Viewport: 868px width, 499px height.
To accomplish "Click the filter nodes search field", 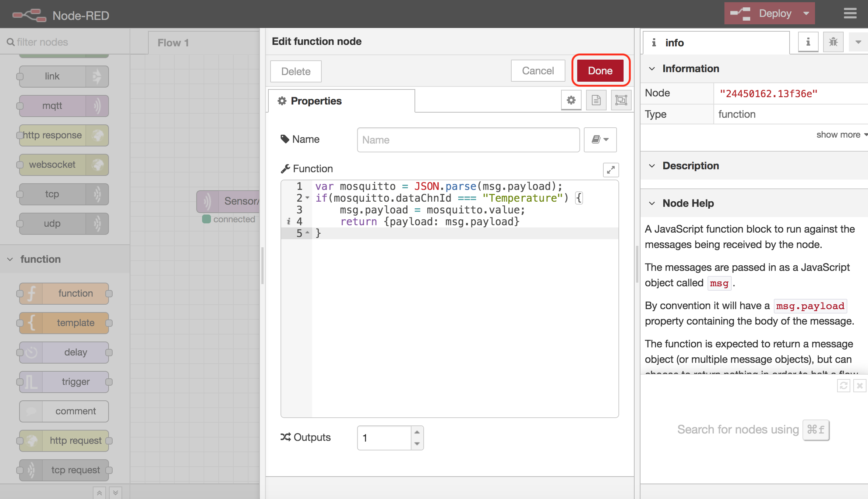I will coord(65,42).
